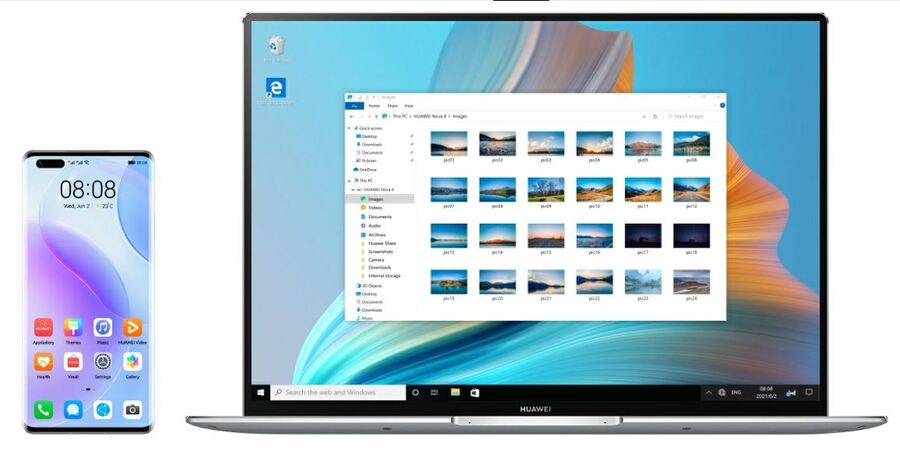900x451 pixels.
Task: Open AppGallery on the phone screen
Action: point(44,328)
